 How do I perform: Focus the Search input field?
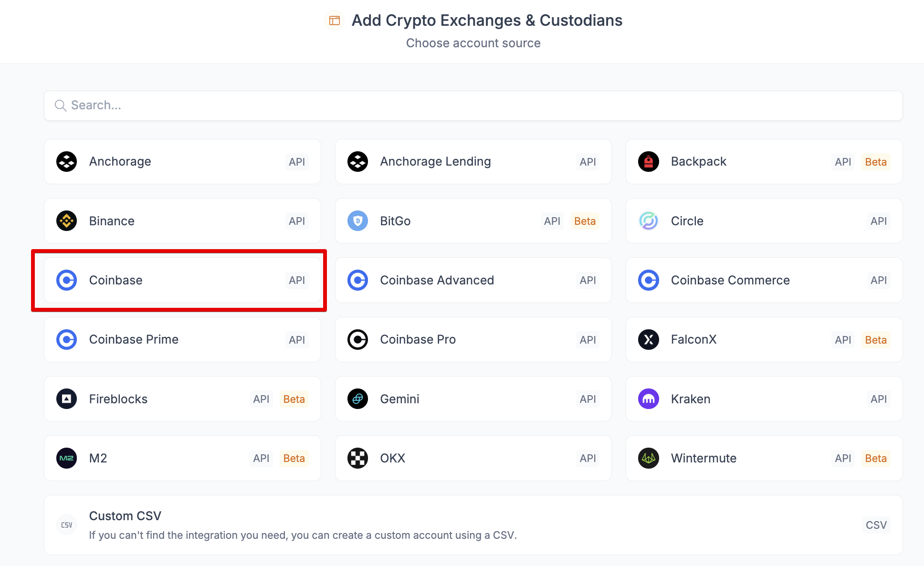[x=473, y=105]
